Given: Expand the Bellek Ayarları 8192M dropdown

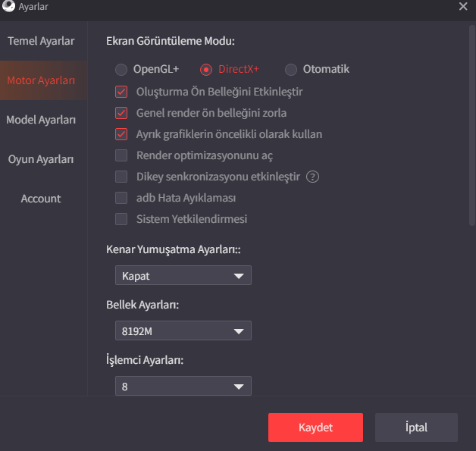Looking at the screenshot, I should (x=183, y=330).
